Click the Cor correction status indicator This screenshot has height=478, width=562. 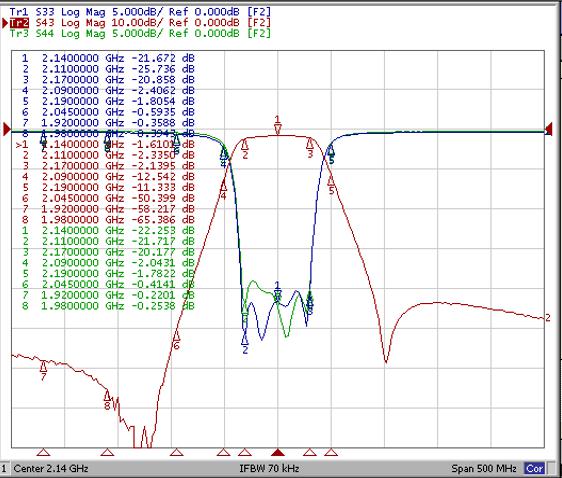[x=534, y=468]
